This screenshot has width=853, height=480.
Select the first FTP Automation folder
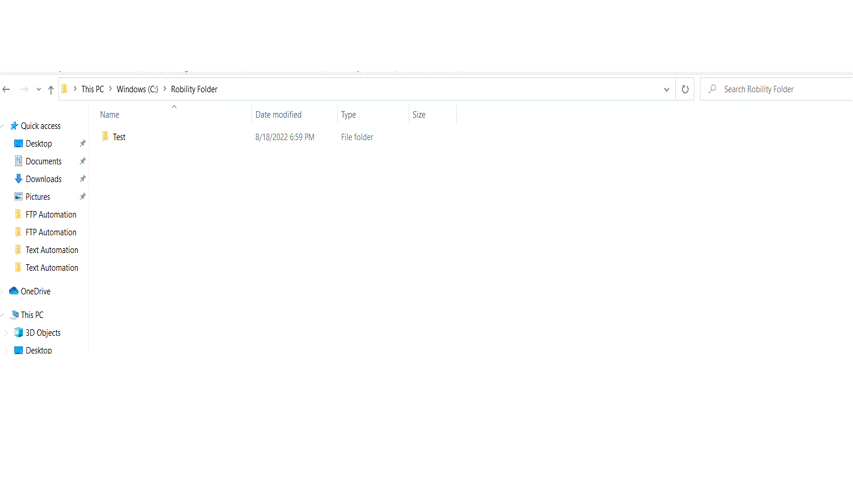click(50, 215)
